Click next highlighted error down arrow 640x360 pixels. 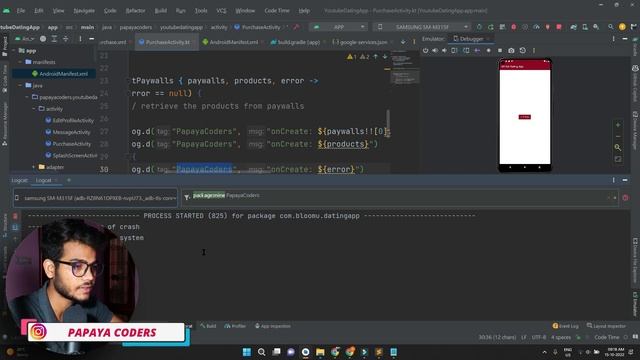point(384,57)
